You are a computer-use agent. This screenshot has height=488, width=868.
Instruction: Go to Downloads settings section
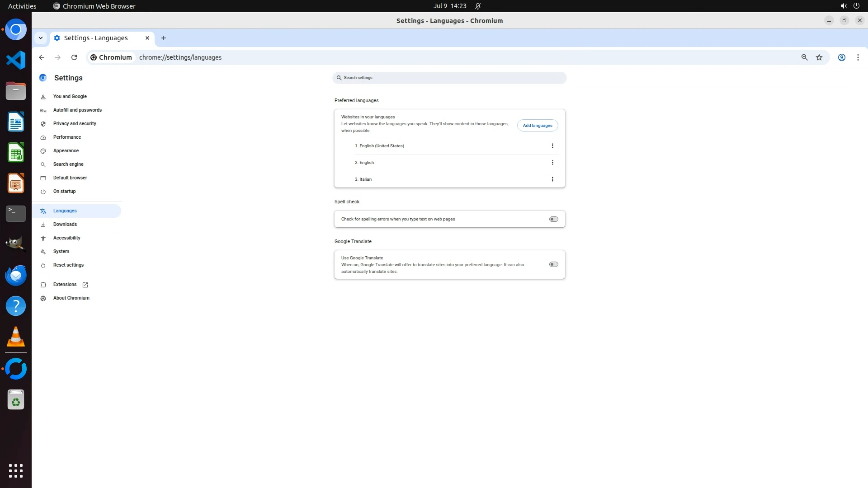65,224
